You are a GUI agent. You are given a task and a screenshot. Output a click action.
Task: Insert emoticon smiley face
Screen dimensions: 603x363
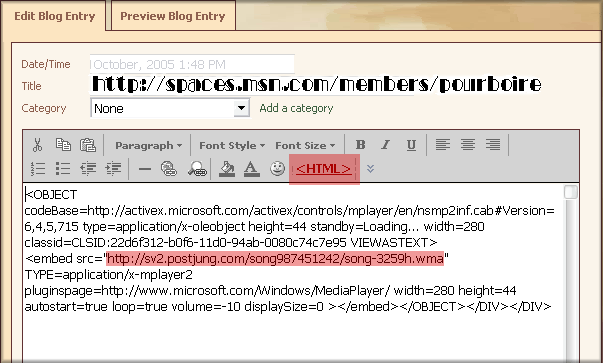[277, 168]
